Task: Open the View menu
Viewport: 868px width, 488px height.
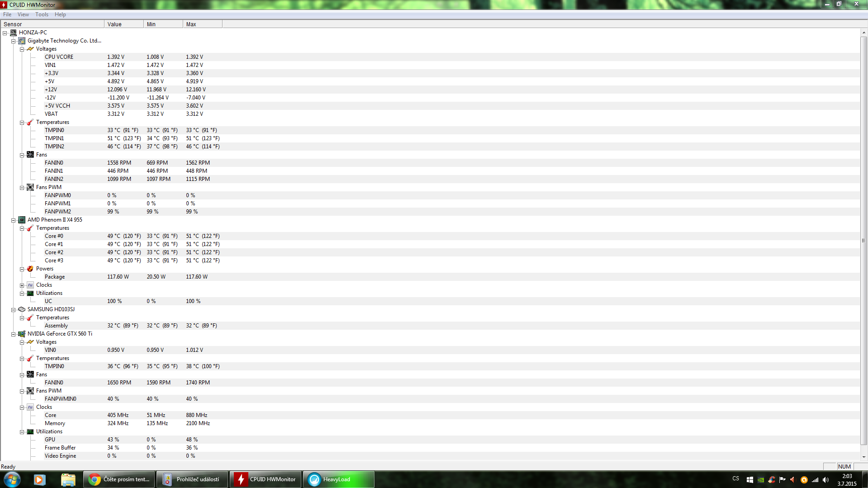Action: pyautogui.click(x=23, y=14)
